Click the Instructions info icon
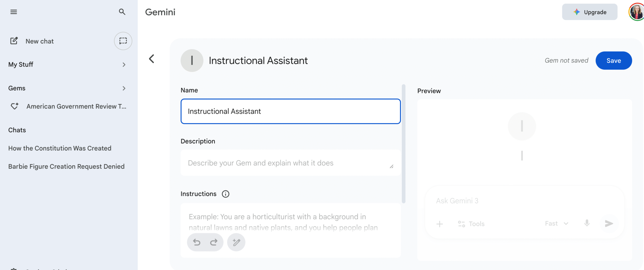 tap(225, 194)
